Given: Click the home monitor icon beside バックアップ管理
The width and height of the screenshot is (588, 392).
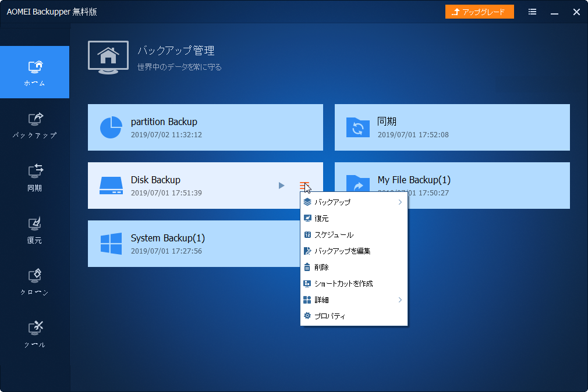Looking at the screenshot, I should point(108,58).
